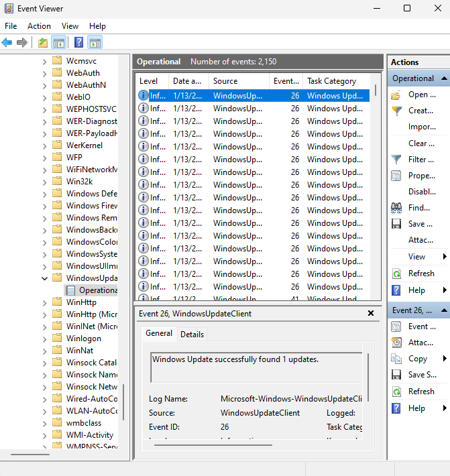Viewport: 450px width, 476px height.
Task: Click Attach a Task To this Log action
Action: [x=420, y=240]
